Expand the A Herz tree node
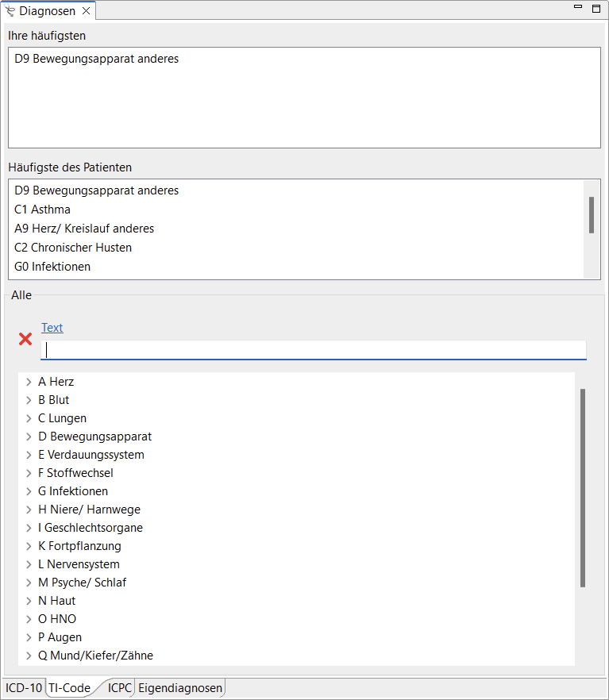The image size is (609, 700). (x=29, y=382)
